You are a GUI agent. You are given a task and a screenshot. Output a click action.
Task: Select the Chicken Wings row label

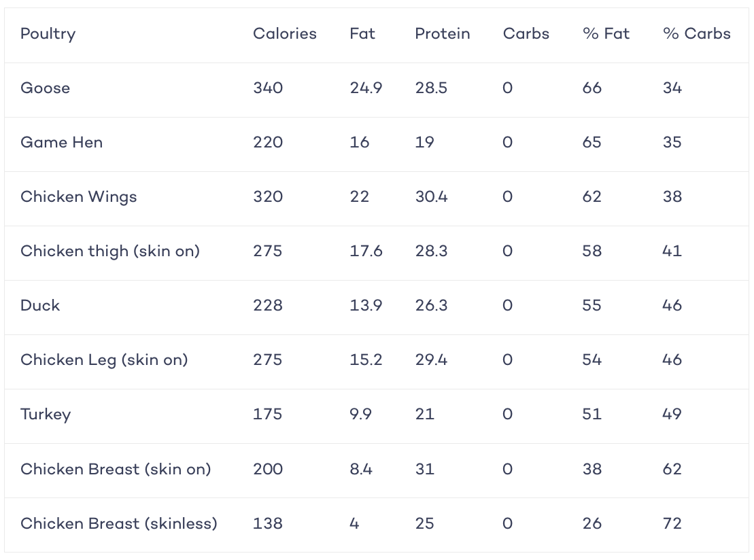[78, 197]
